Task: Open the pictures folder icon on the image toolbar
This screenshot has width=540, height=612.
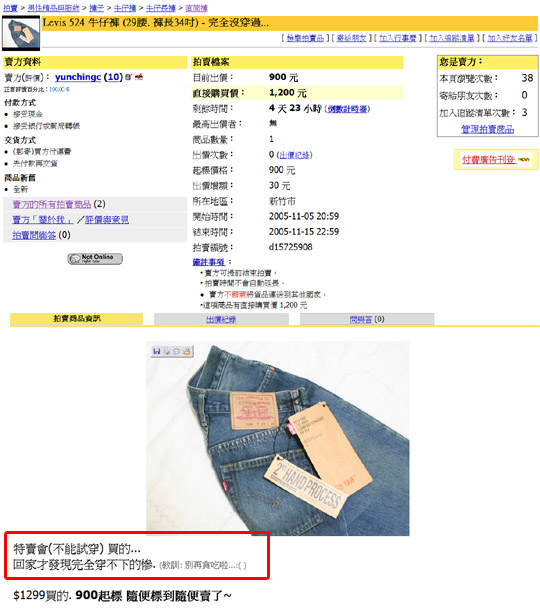Action: (x=187, y=351)
